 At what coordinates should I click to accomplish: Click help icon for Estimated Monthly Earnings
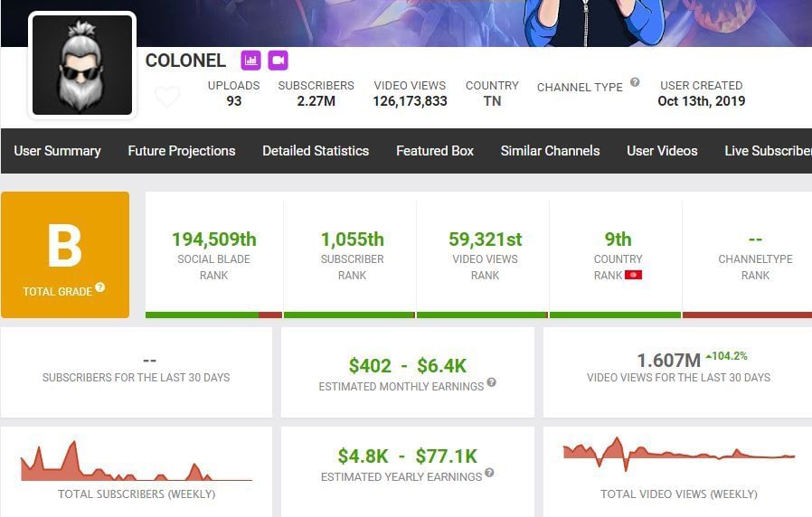click(492, 382)
